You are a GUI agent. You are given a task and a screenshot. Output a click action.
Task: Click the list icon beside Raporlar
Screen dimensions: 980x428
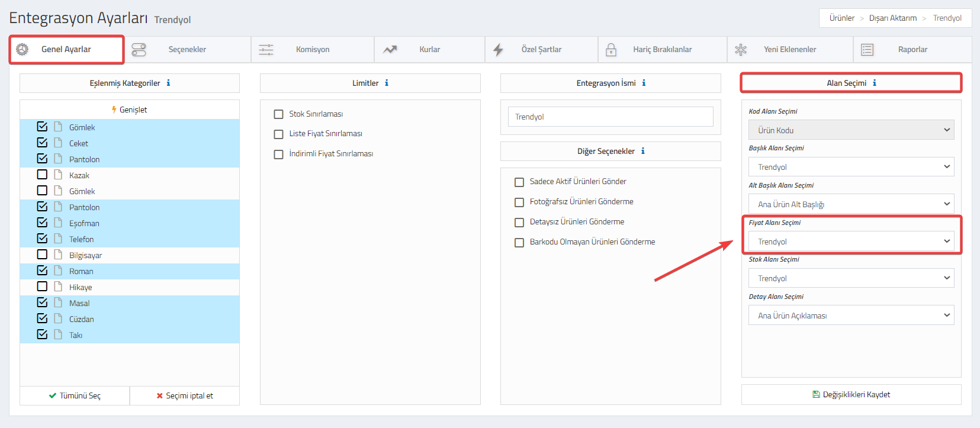[x=867, y=50]
